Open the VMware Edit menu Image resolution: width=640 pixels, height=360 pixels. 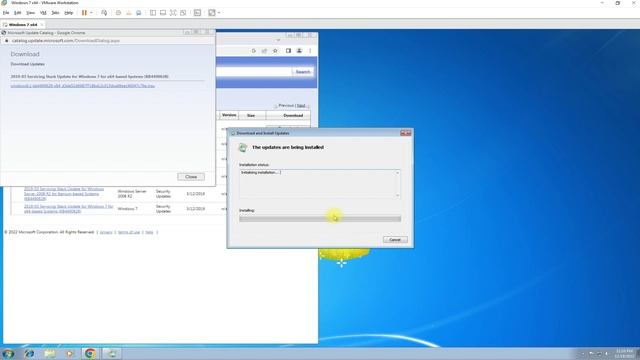[x=18, y=13]
